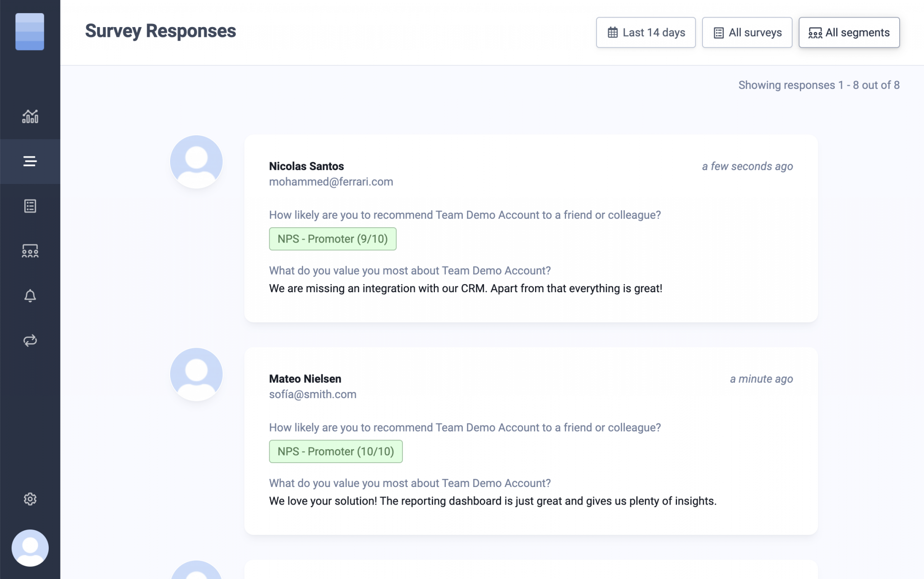Click the user account avatar at bottom left
The width and height of the screenshot is (924, 579).
(30, 547)
